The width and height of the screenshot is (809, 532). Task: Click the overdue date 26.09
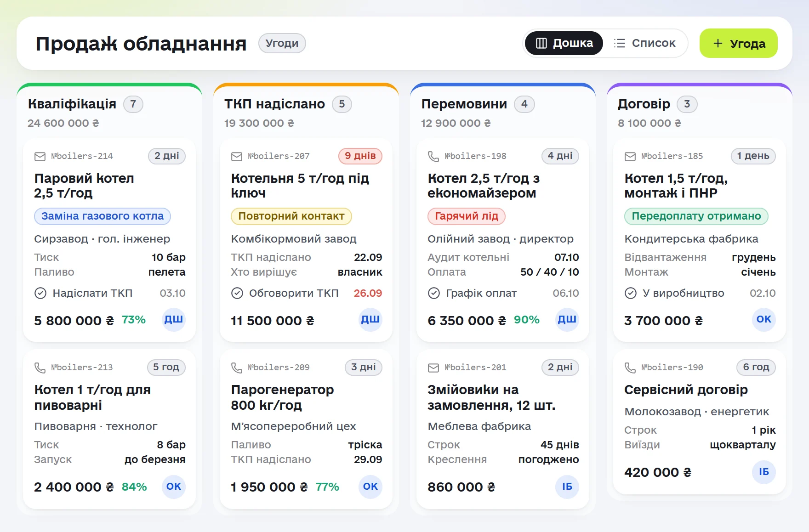tap(368, 293)
